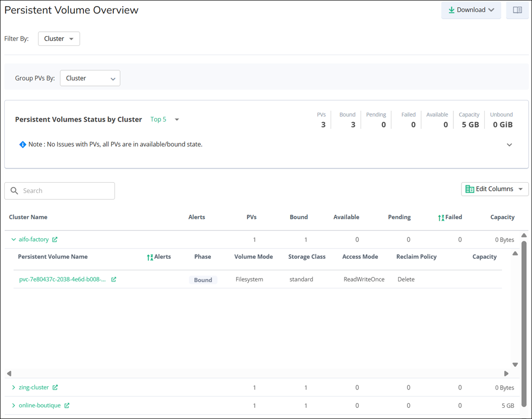Click the horizontal scrollbar right arrow

tap(506, 374)
